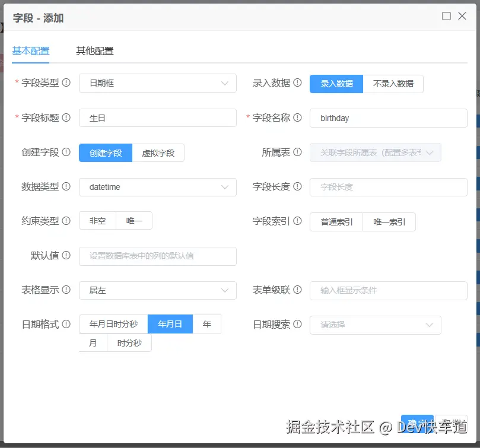The width and height of the screenshot is (480, 448).
Task: Select 年 date format
Action: tap(207, 324)
